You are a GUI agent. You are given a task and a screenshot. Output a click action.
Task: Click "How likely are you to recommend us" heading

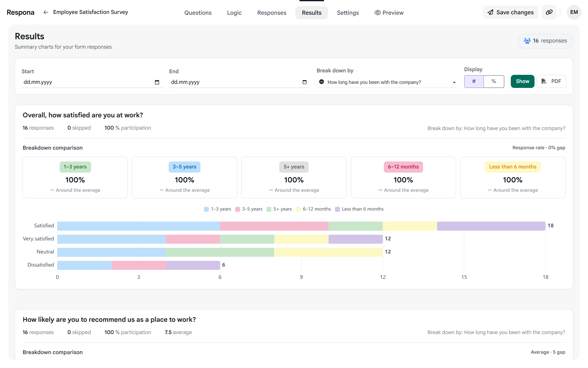click(x=109, y=320)
